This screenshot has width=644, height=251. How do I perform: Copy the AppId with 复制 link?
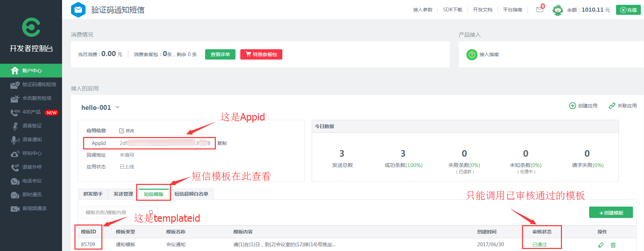tap(222, 143)
